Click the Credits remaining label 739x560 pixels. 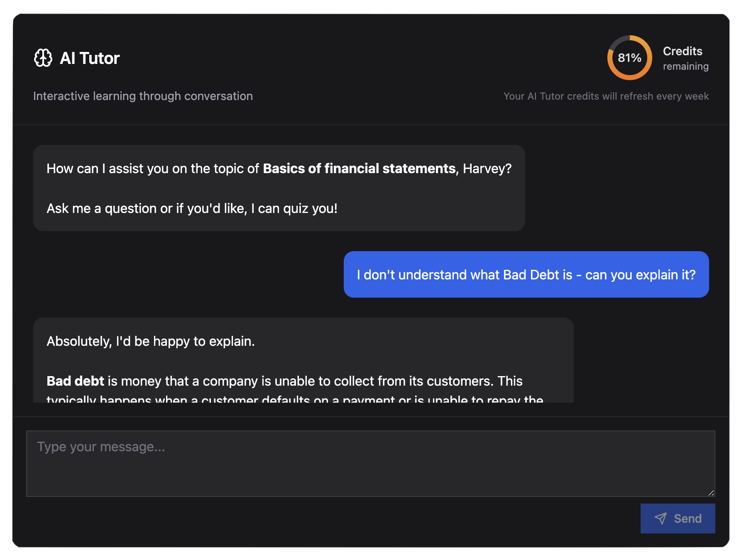pyautogui.click(x=685, y=59)
